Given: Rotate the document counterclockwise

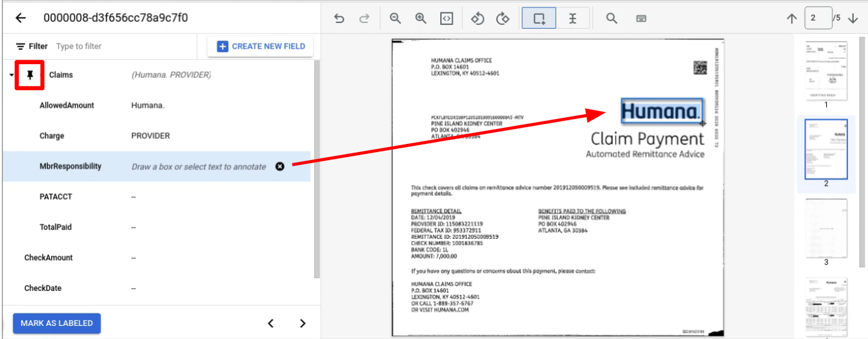Looking at the screenshot, I should pos(478,19).
